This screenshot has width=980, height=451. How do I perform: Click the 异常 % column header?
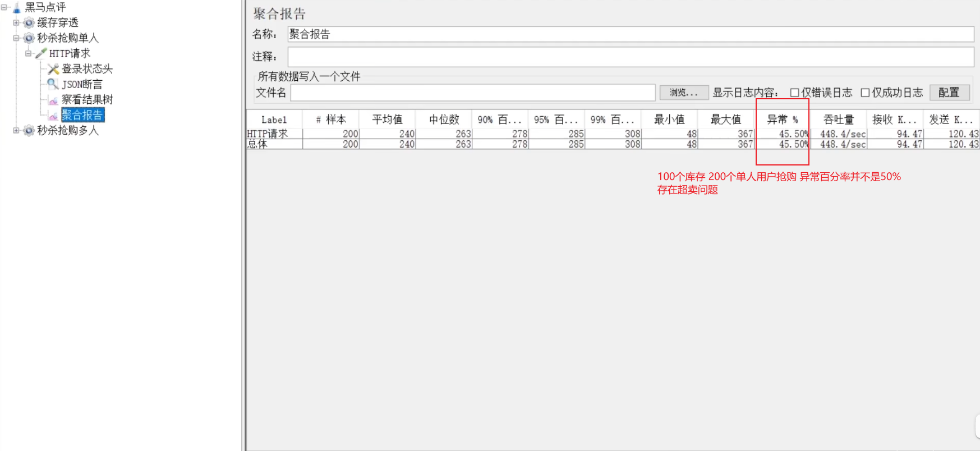(783, 119)
